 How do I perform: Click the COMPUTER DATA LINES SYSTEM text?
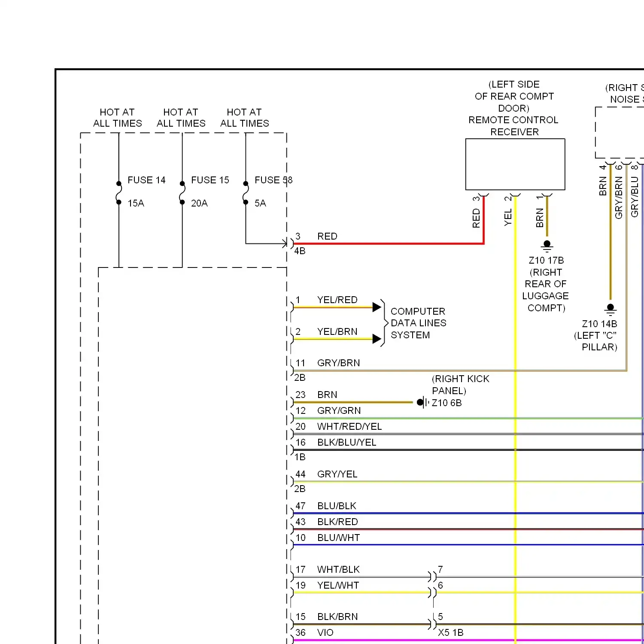pyautogui.click(x=418, y=323)
